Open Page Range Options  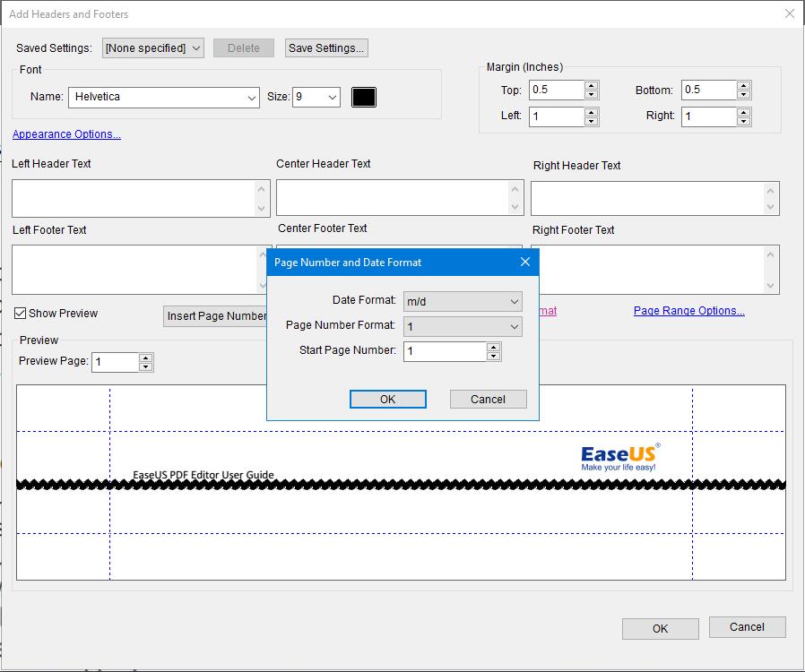[688, 310]
